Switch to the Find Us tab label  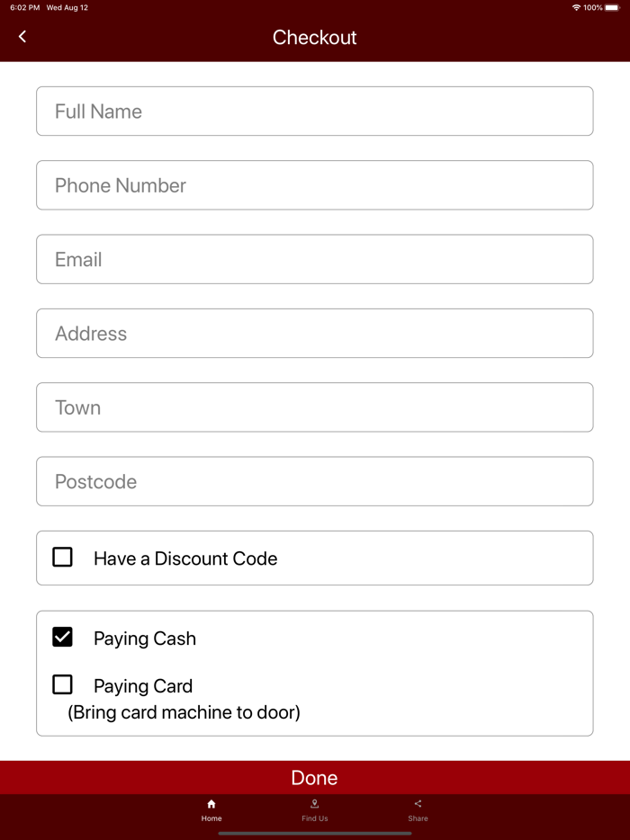tap(314, 818)
